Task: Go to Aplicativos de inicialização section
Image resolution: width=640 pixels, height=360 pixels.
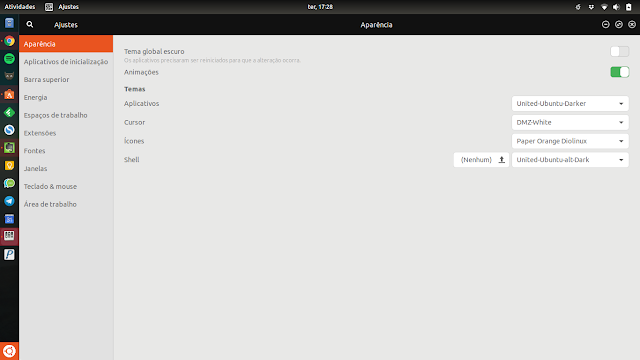Action: coord(66,62)
